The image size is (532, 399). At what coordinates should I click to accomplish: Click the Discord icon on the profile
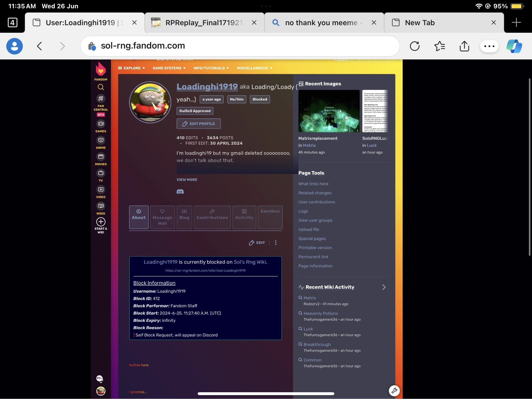pos(180,192)
